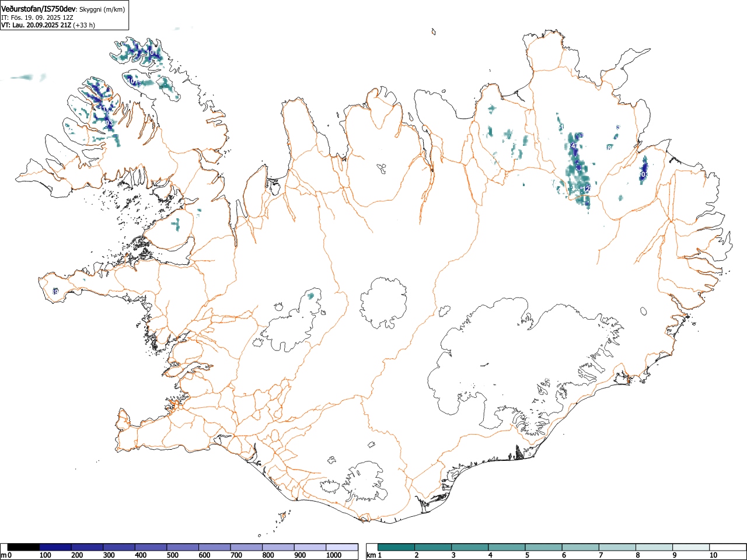Click the '500' label on the metre scale
This screenshot has height=560, width=747.
tap(172, 555)
